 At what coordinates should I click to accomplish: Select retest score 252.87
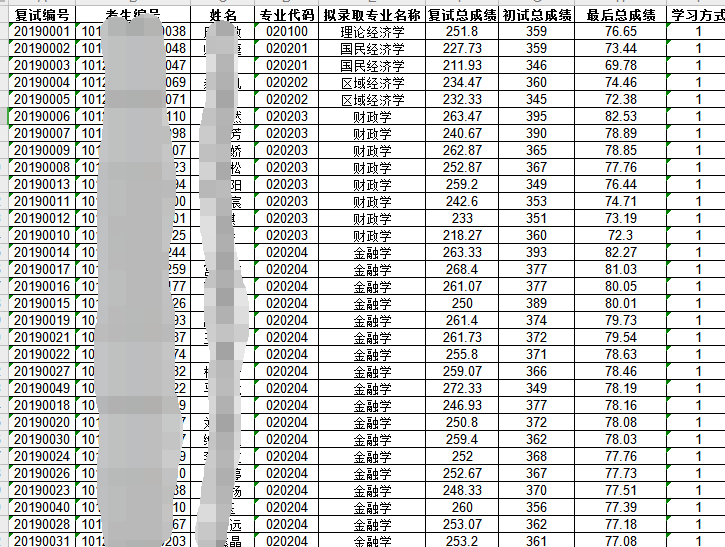pos(462,167)
